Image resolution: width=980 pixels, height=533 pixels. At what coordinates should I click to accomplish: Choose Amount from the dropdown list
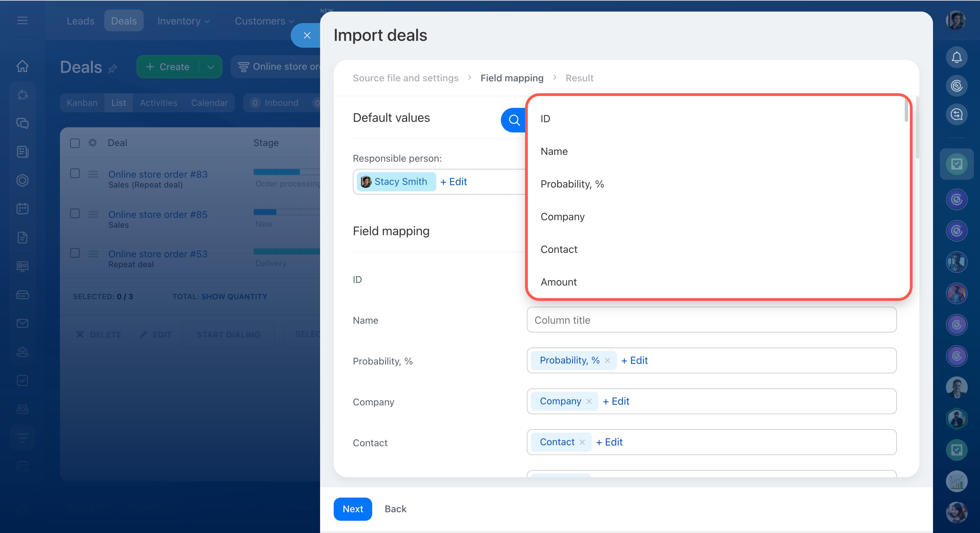pos(558,282)
